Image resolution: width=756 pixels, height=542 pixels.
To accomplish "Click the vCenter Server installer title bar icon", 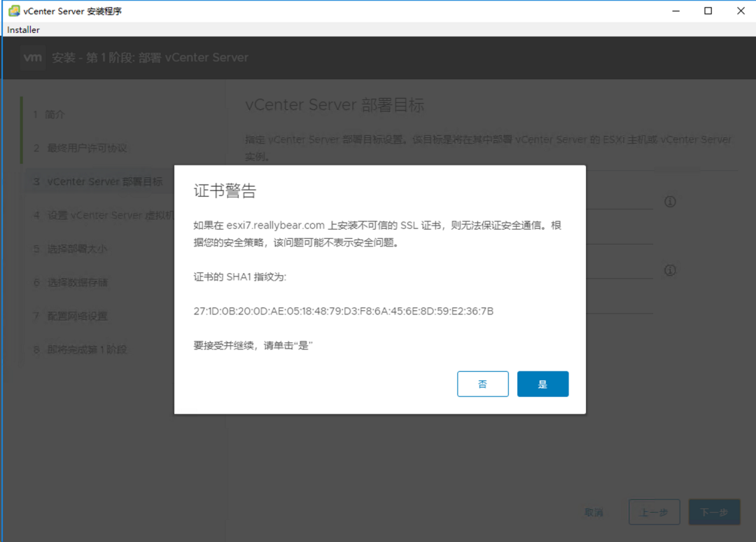I will (x=14, y=11).
